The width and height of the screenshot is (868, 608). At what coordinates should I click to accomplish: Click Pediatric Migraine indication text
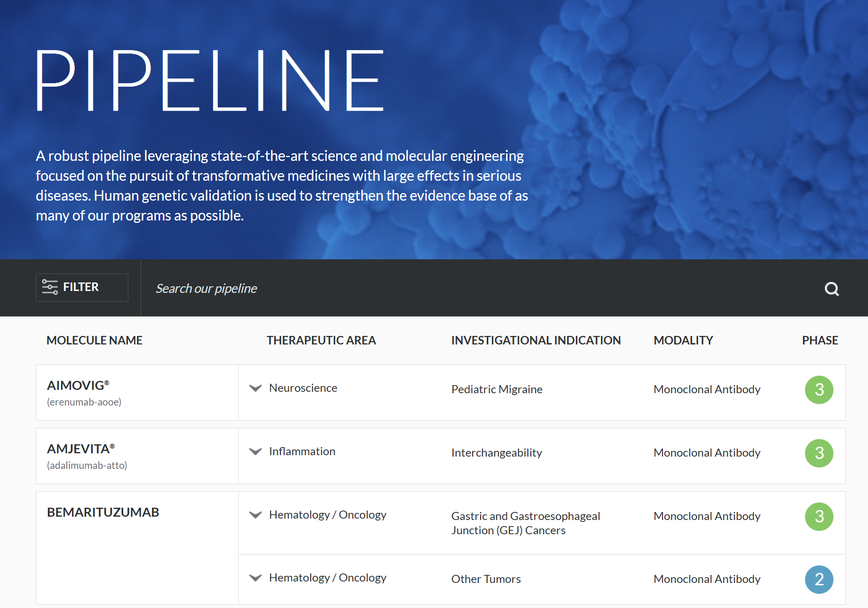pos(497,389)
